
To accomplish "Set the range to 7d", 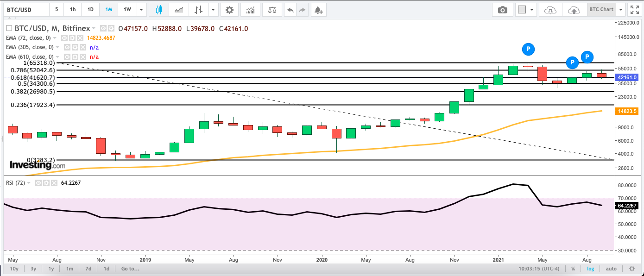I will click(x=88, y=269).
